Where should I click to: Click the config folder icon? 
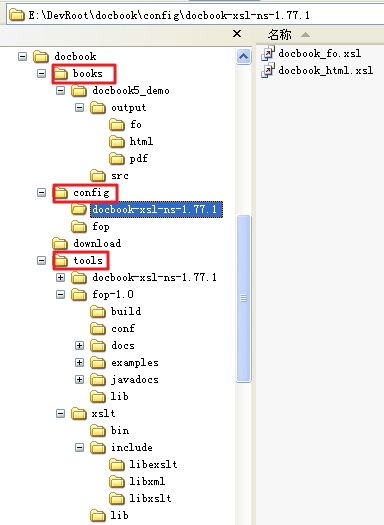click(x=60, y=193)
